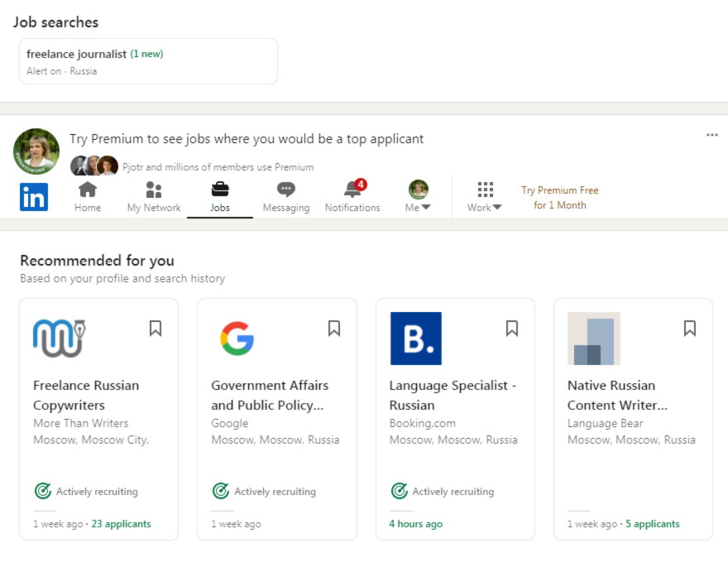Click Language Bear company name text
The height and width of the screenshot is (567, 728).
coord(605,424)
